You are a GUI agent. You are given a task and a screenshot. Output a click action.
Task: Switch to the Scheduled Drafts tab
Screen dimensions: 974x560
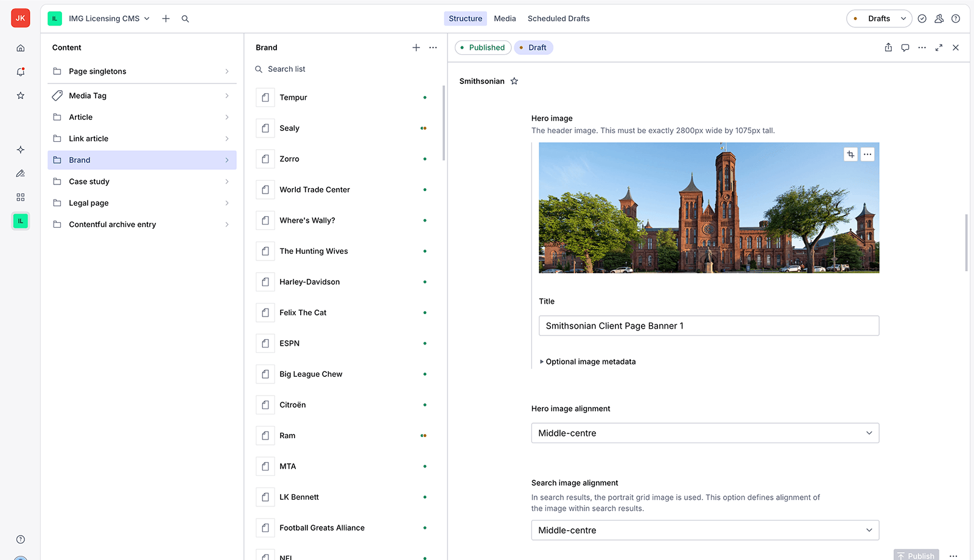[558, 19]
